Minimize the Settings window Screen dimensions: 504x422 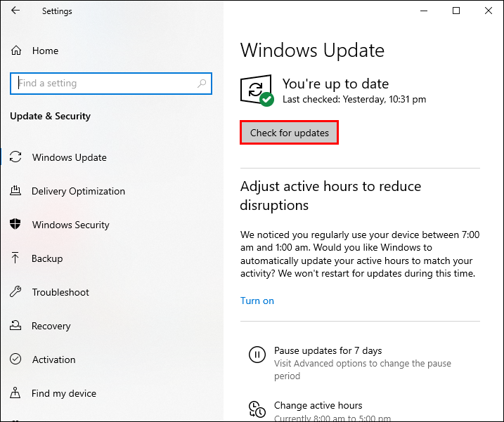point(424,11)
